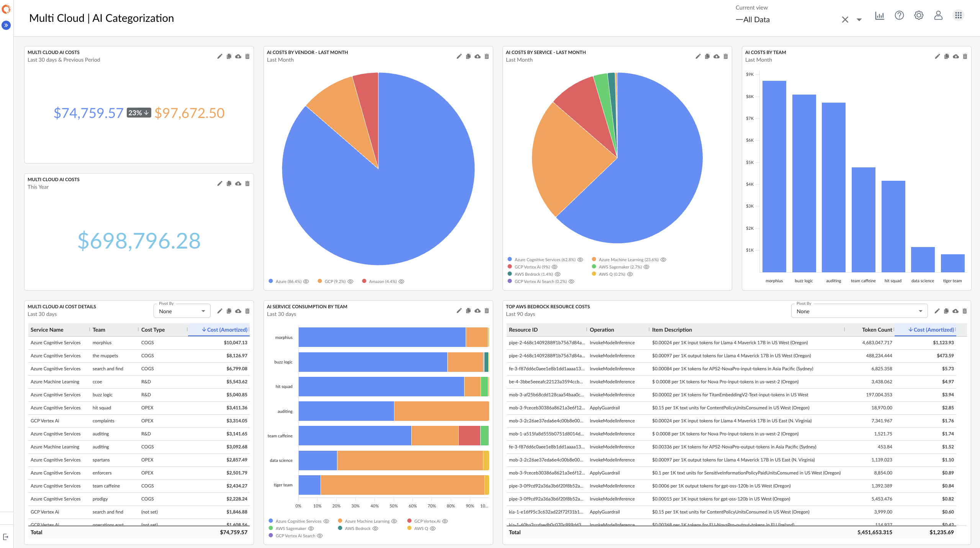Expand the Current view selector arrow
The height and width of the screenshot is (548, 980).
[859, 20]
